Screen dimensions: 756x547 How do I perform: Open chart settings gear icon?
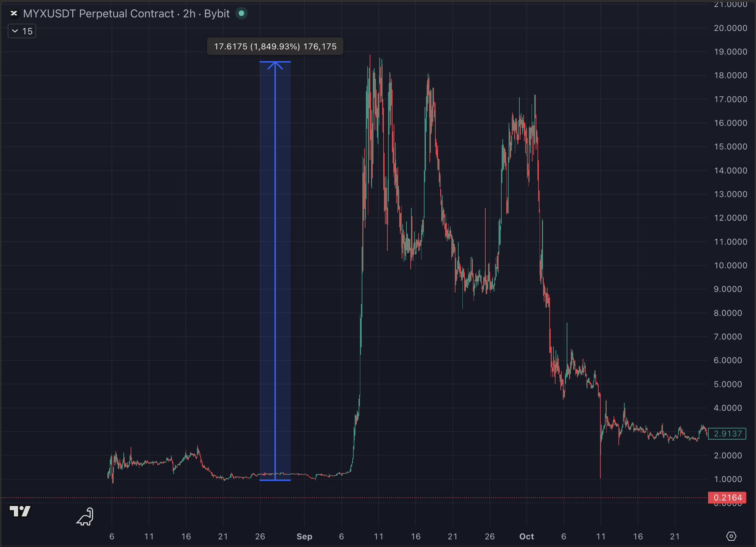(x=731, y=536)
